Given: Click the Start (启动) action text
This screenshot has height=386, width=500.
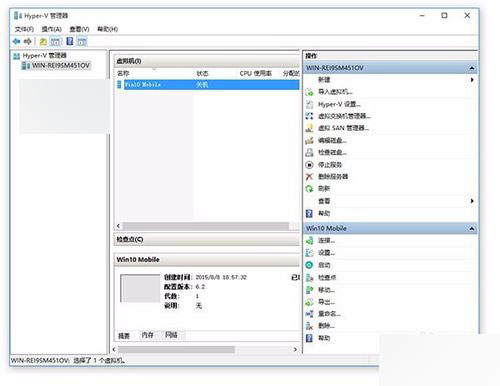Looking at the screenshot, I should (x=324, y=265).
